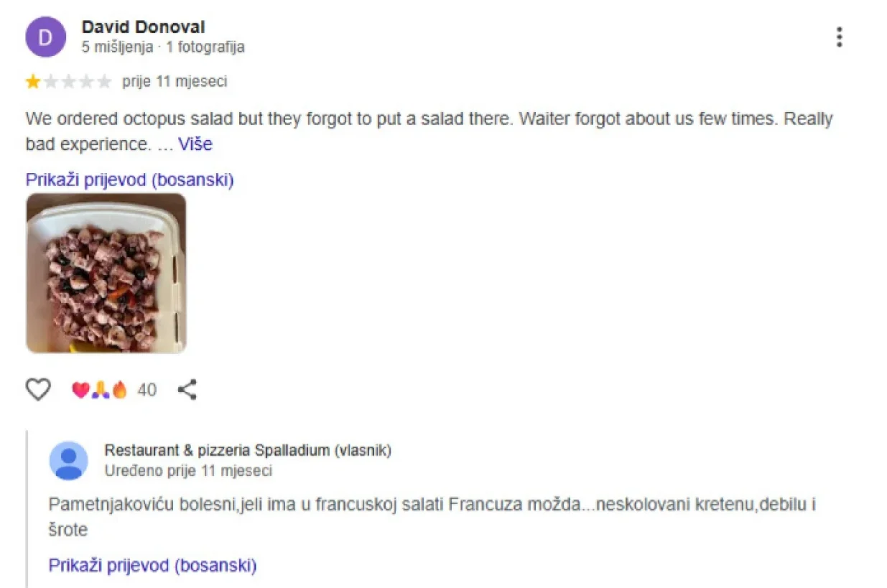Click the "Uređeno prije 11 mjeseci" reply timestamp
The image size is (887, 588).
click(188, 471)
